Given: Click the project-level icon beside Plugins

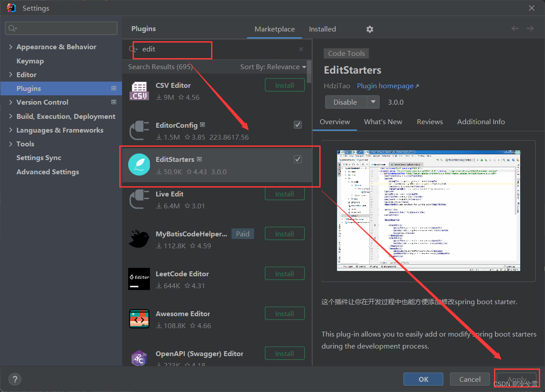Looking at the screenshot, I should [x=114, y=89].
